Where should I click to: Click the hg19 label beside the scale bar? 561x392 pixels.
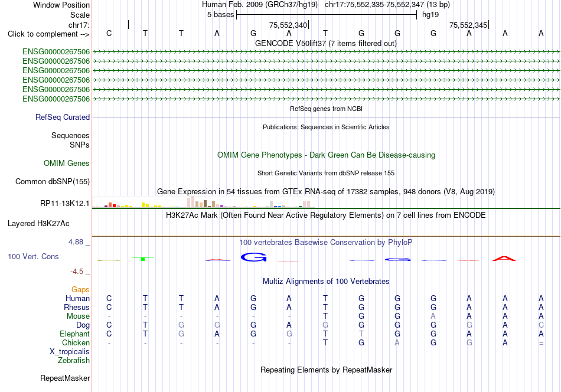pos(430,15)
